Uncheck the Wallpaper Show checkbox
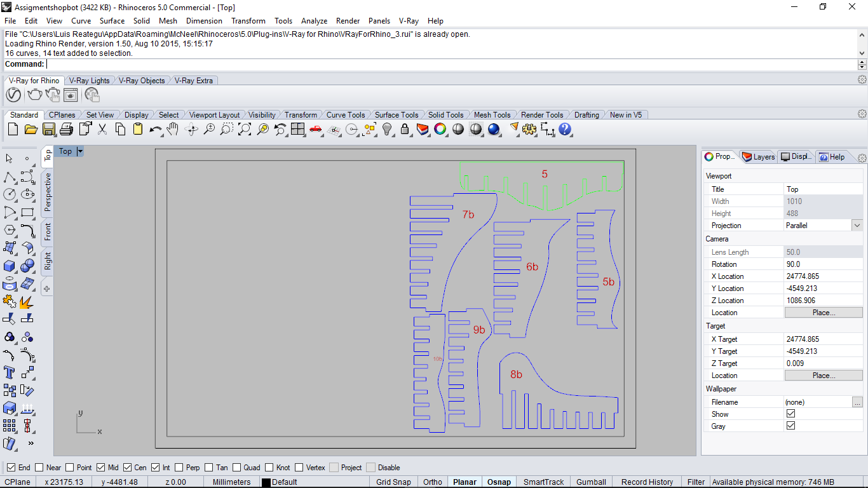Screen dimensions: 868x488 (x=790, y=414)
